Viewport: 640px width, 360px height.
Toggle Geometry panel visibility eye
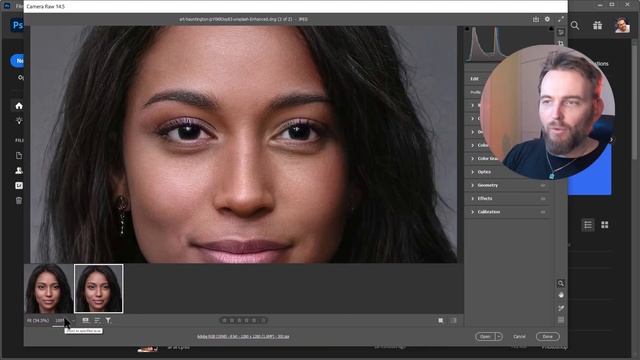point(543,185)
